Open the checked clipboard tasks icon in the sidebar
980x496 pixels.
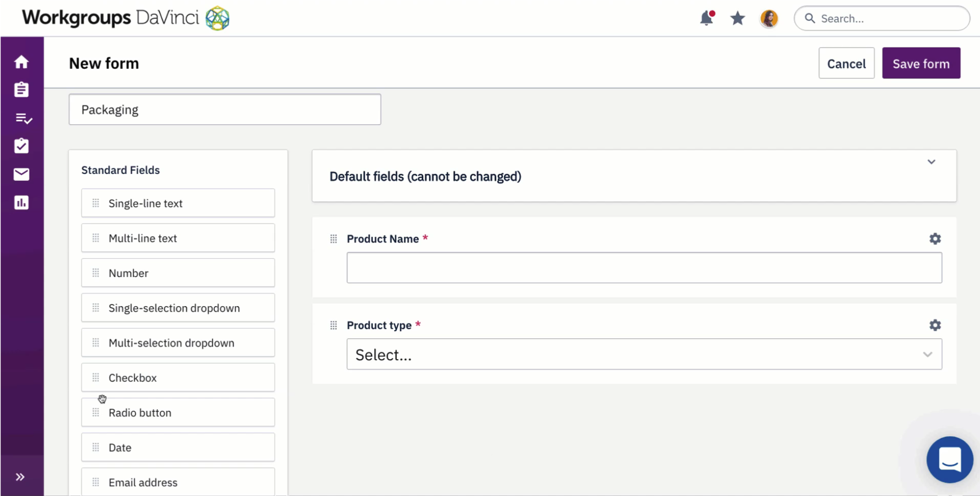21,146
